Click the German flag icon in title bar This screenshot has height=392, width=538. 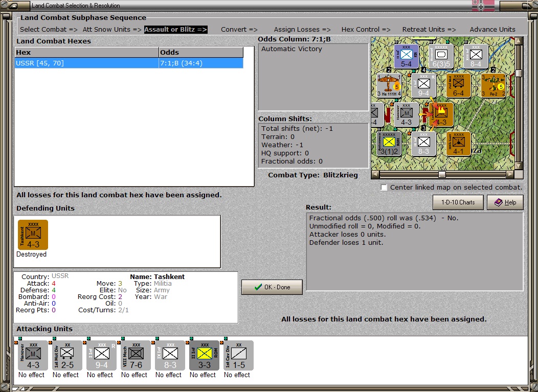(x=483, y=6)
